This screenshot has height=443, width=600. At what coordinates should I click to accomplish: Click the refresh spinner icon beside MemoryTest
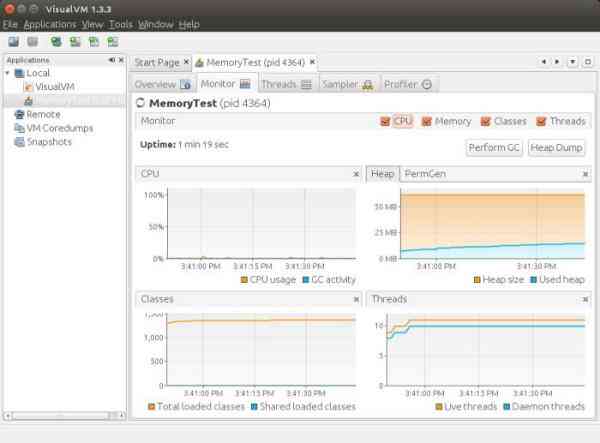click(x=140, y=103)
